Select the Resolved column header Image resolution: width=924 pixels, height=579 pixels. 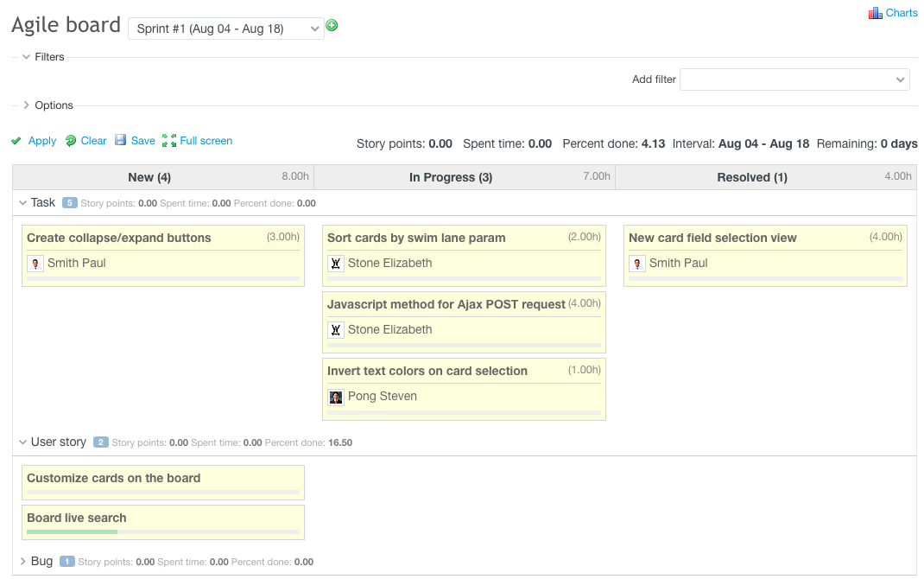pos(751,177)
